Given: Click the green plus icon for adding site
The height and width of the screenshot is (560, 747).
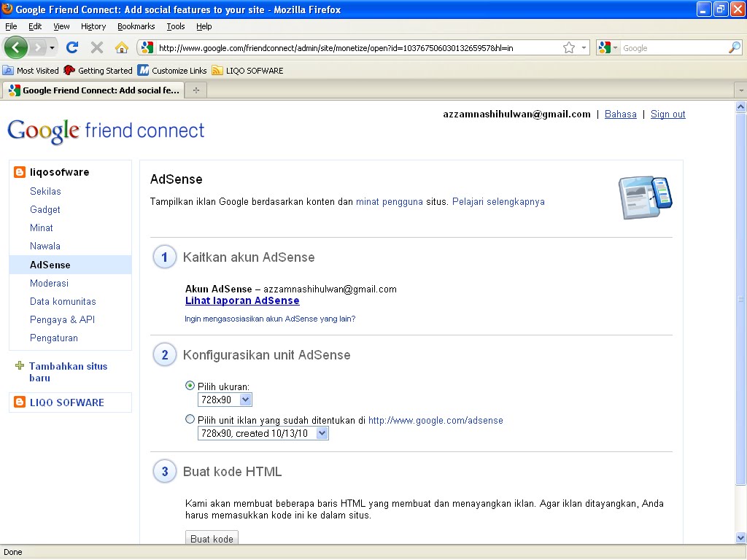Looking at the screenshot, I should point(20,366).
